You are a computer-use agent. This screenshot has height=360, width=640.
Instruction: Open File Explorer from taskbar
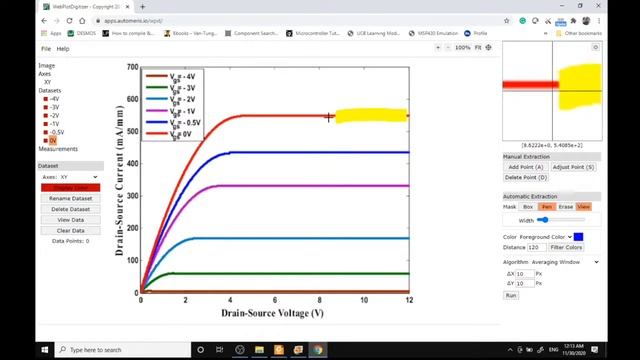[259, 350]
